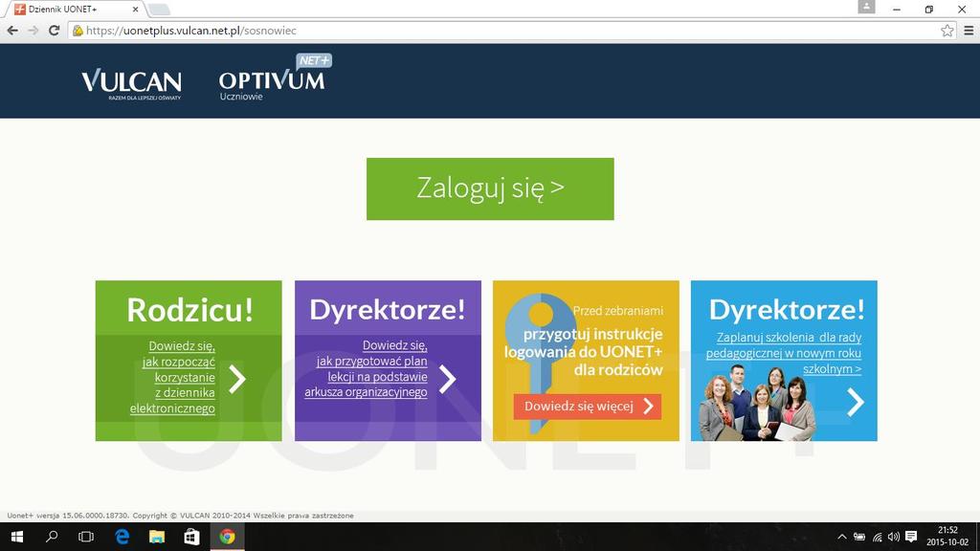
Task: Open Task View from the taskbar
Action: coord(86,537)
